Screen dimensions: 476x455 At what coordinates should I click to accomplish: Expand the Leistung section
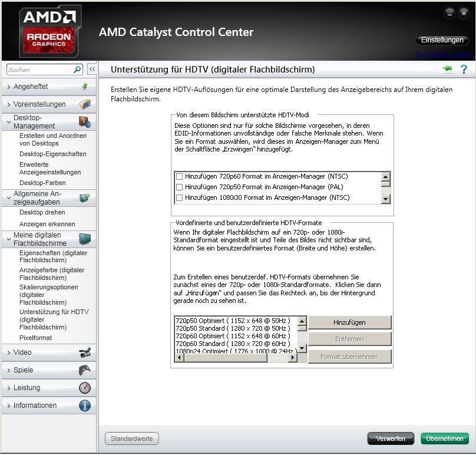pos(9,388)
